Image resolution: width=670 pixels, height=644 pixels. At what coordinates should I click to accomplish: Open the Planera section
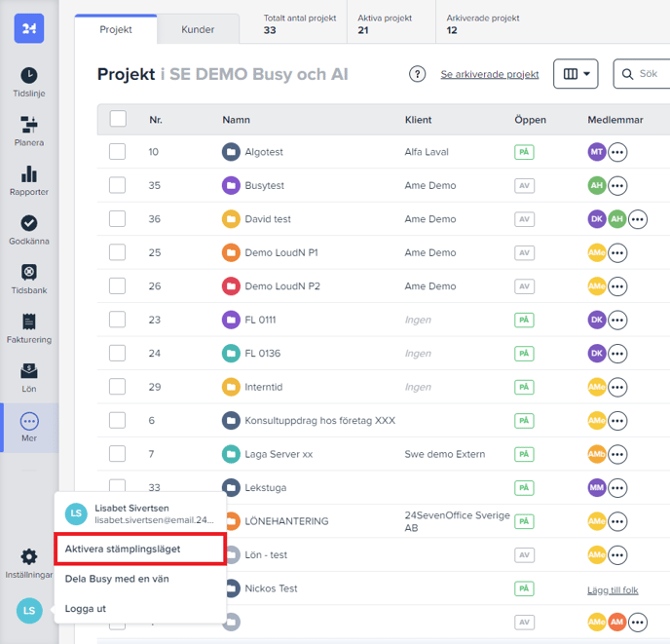[x=29, y=131]
